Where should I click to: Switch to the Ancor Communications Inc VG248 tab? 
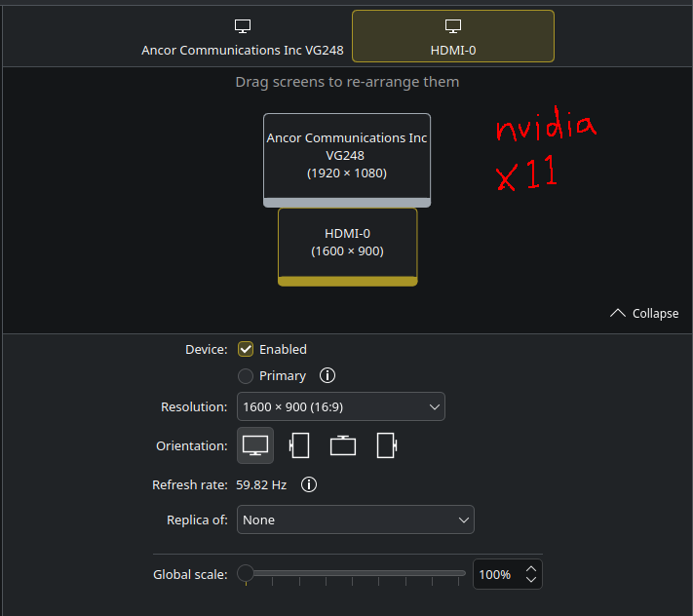coord(242,37)
